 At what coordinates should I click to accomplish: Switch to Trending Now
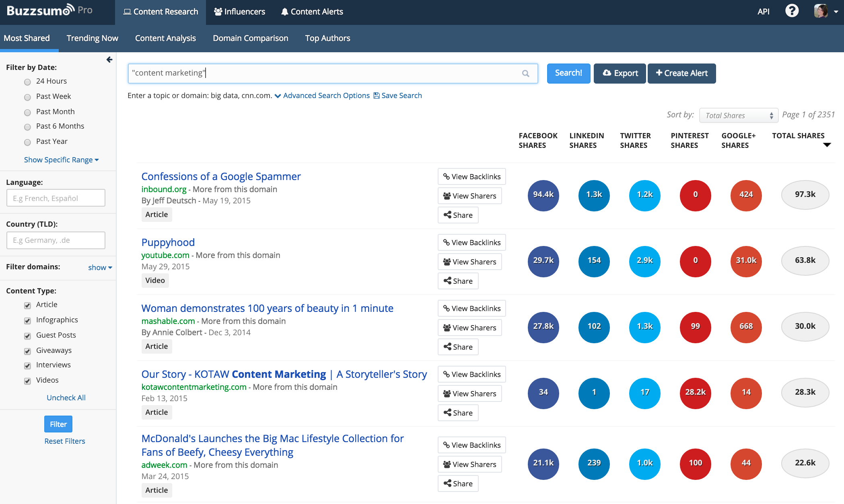(92, 38)
